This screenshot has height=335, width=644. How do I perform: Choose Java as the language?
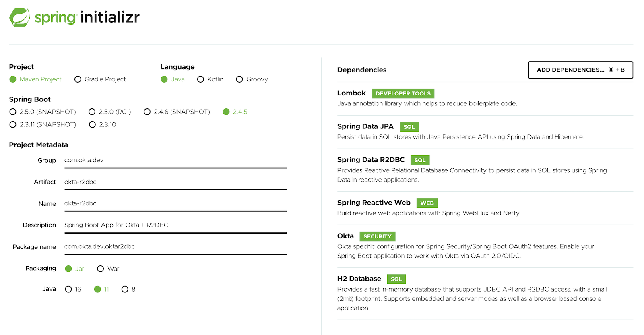click(173, 79)
